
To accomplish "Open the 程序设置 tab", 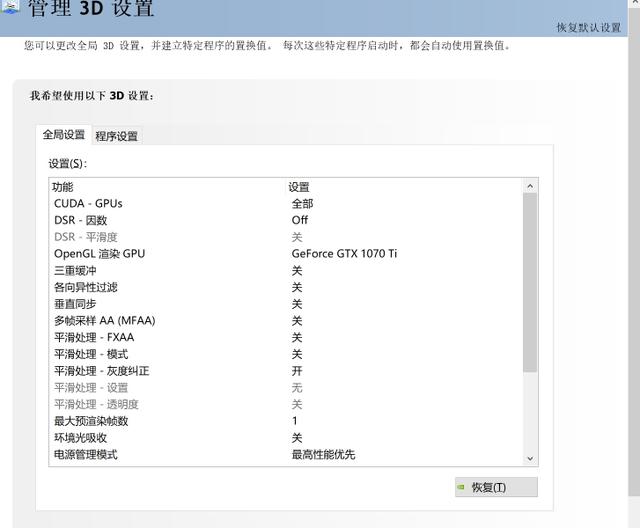I will (x=117, y=136).
